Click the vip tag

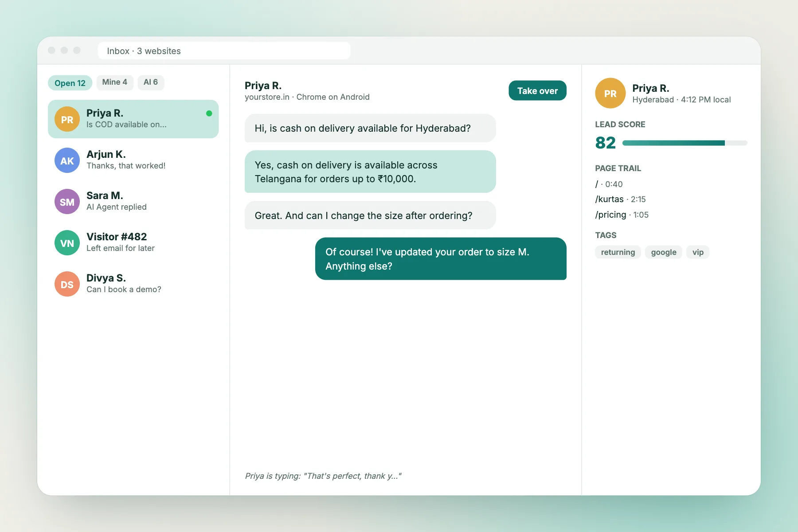tap(698, 252)
